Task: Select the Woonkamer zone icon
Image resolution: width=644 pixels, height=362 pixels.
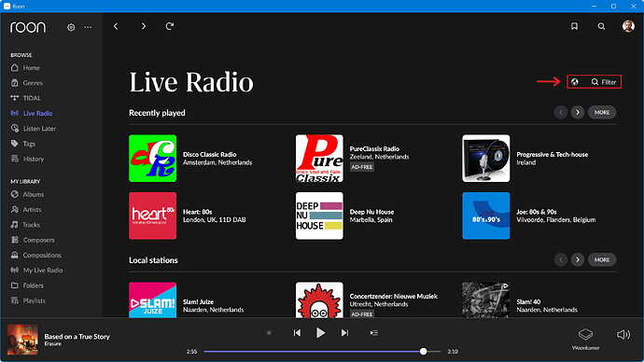Action: (586, 335)
